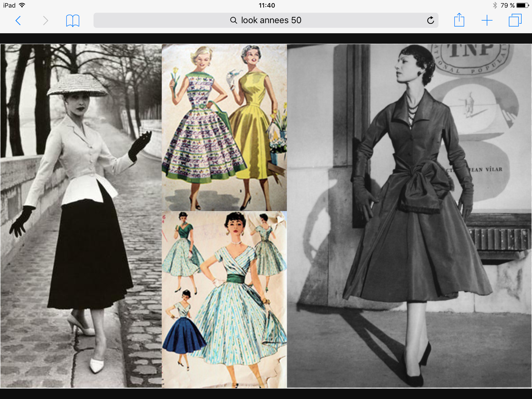Tap the Wi-Fi status icon
The image size is (532, 399).
click(22, 5)
